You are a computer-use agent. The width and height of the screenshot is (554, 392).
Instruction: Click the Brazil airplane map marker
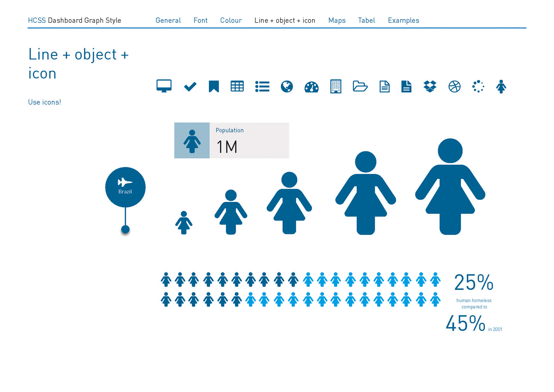[x=125, y=187]
